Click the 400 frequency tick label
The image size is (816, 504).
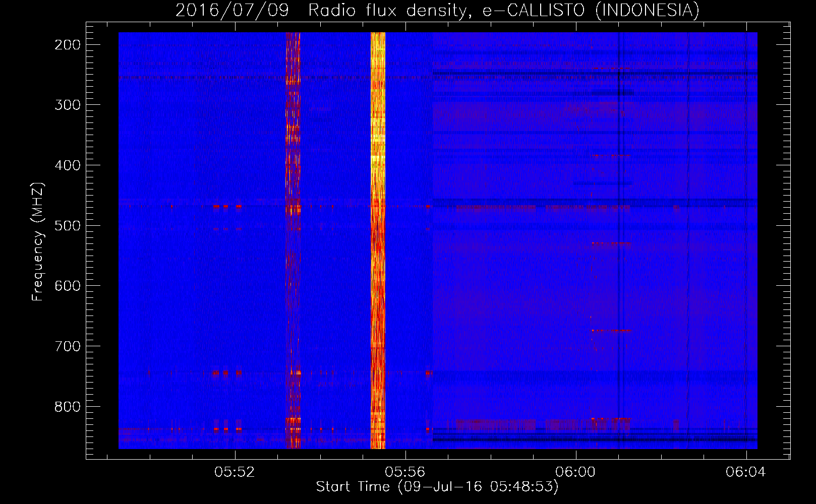tap(68, 165)
